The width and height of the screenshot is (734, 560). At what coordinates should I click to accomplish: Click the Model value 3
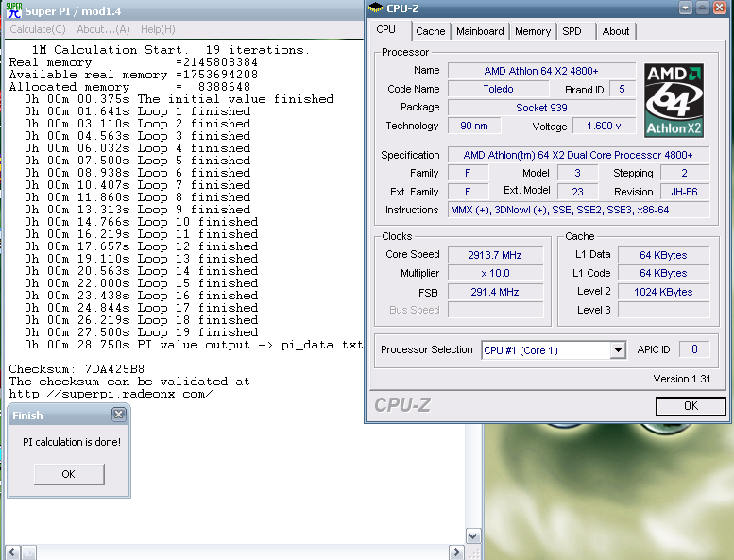coord(577,173)
